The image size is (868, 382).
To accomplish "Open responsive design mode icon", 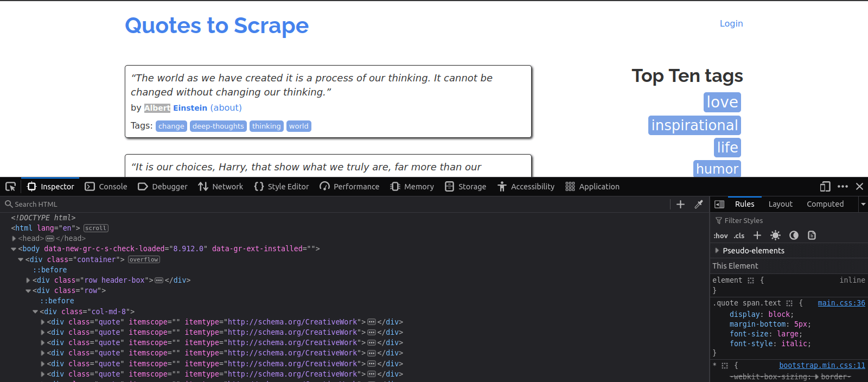I will click(x=825, y=187).
